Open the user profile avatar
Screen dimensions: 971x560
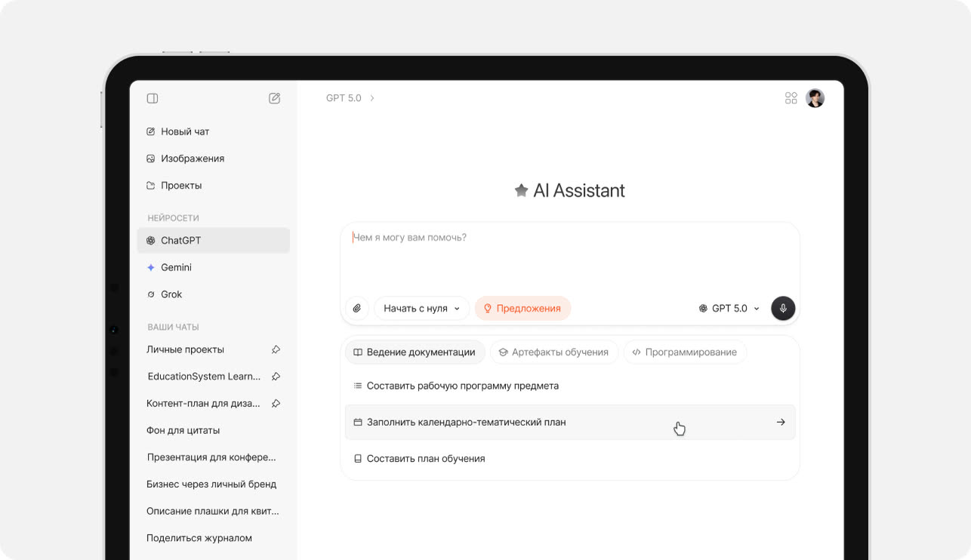coord(815,98)
